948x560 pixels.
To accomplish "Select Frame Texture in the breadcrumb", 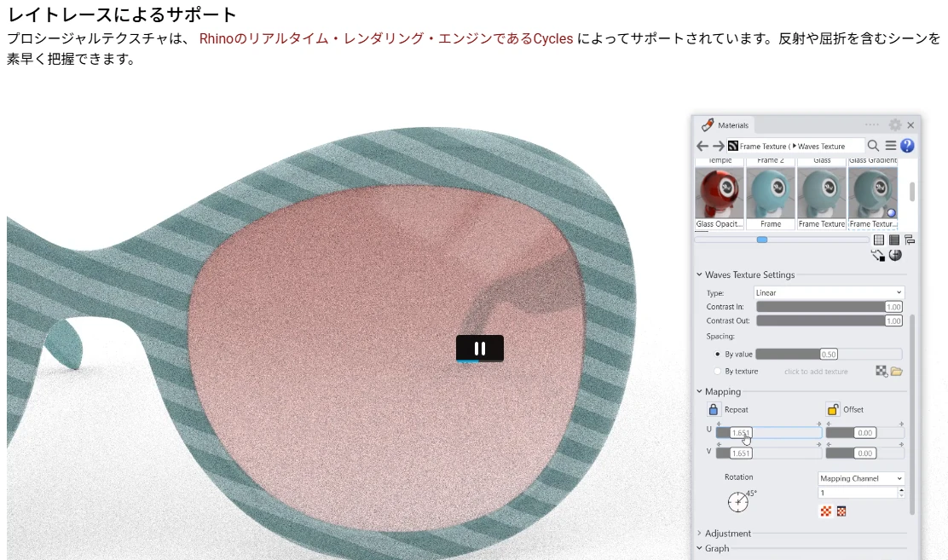I will point(763,147).
